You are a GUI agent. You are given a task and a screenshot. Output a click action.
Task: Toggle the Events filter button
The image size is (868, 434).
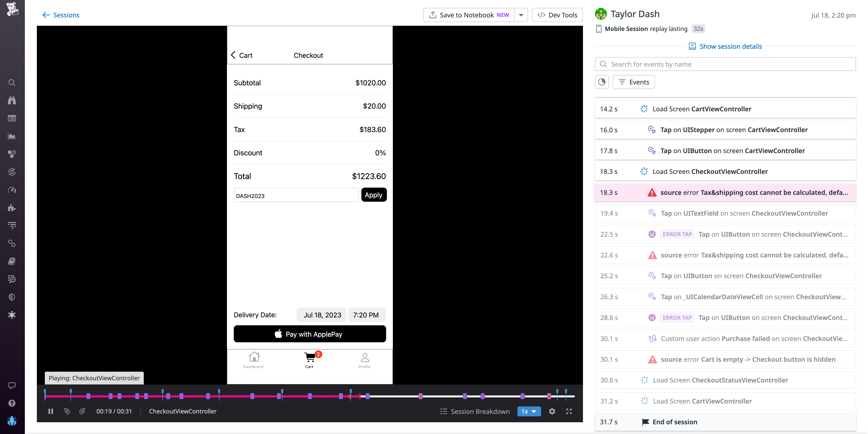pyautogui.click(x=633, y=82)
